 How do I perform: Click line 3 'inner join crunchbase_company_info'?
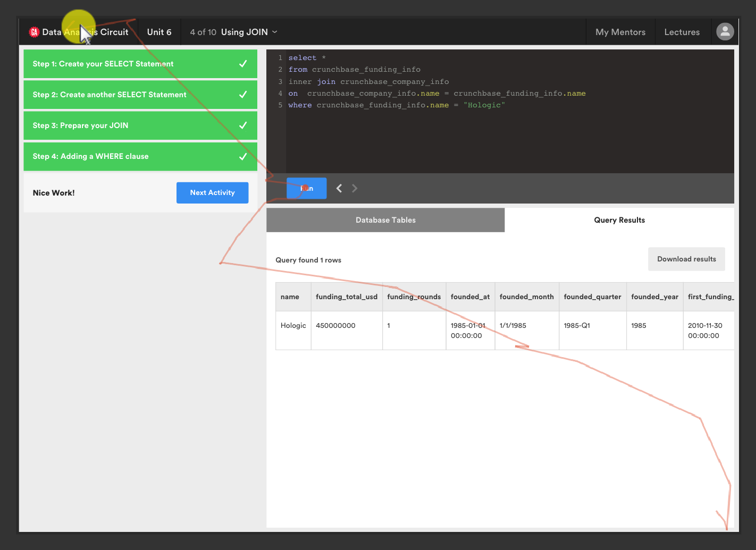pyautogui.click(x=368, y=81)
